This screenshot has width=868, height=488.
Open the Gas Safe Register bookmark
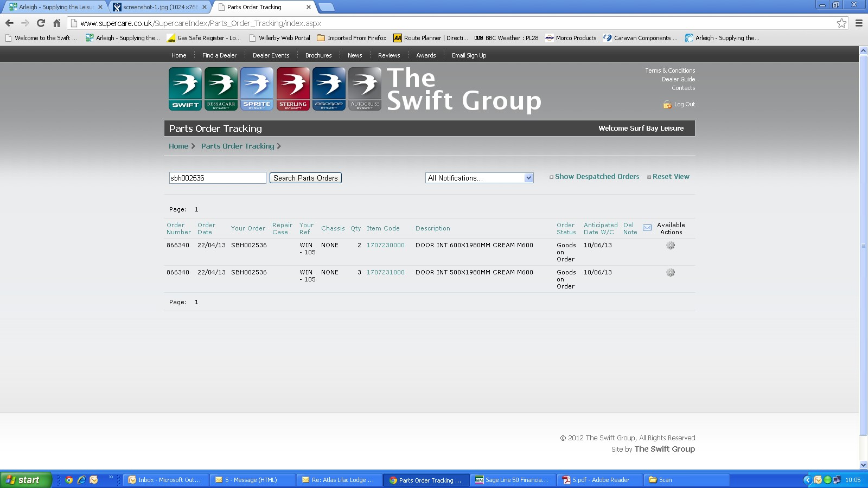point(203,38)
